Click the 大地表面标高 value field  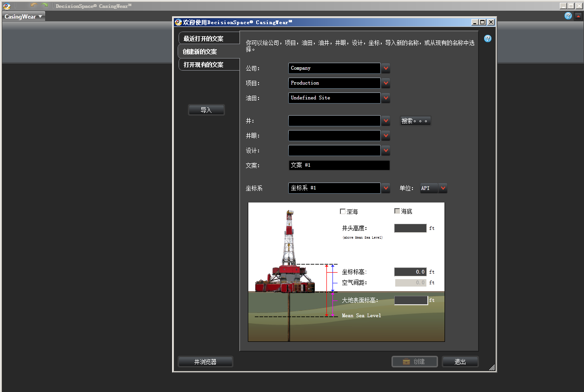pos(411,301)
